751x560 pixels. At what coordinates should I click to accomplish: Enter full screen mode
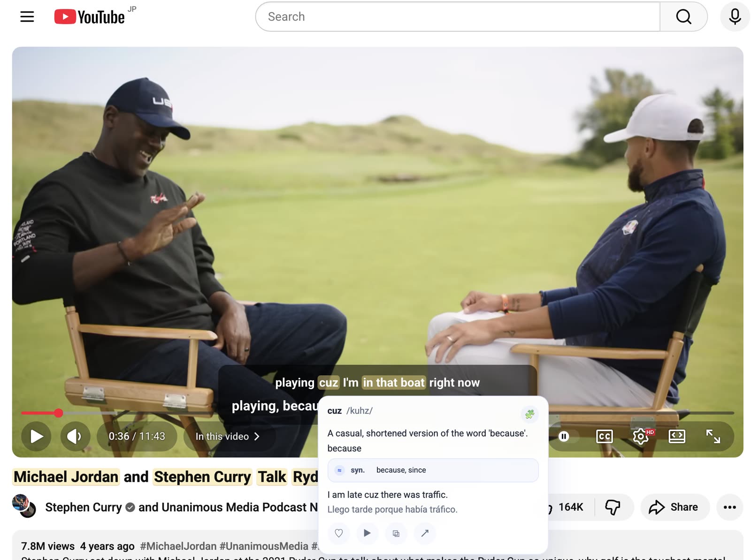713,437
